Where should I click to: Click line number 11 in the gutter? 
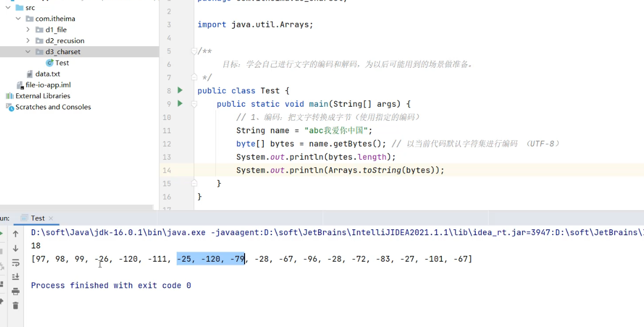pyautogui.click(x=167, y=131)
